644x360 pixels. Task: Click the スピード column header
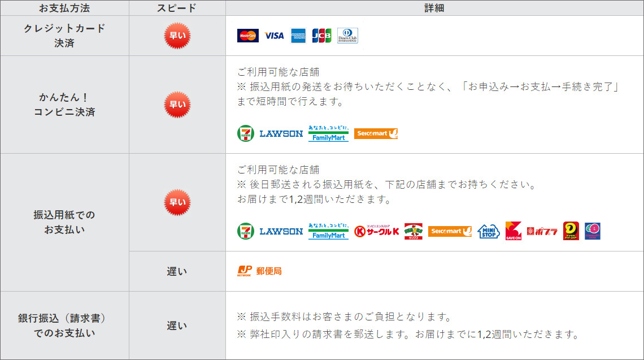pyautogui.click(x=177, y=8)
